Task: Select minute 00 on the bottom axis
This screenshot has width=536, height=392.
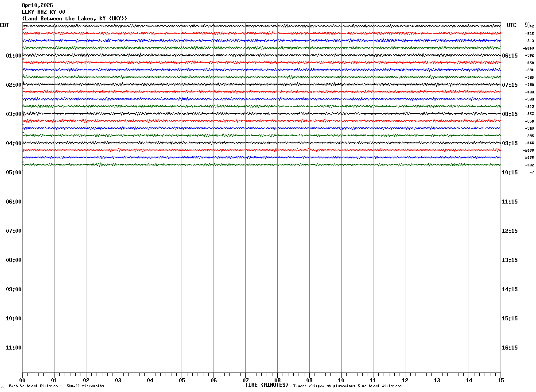Action: 22,380
